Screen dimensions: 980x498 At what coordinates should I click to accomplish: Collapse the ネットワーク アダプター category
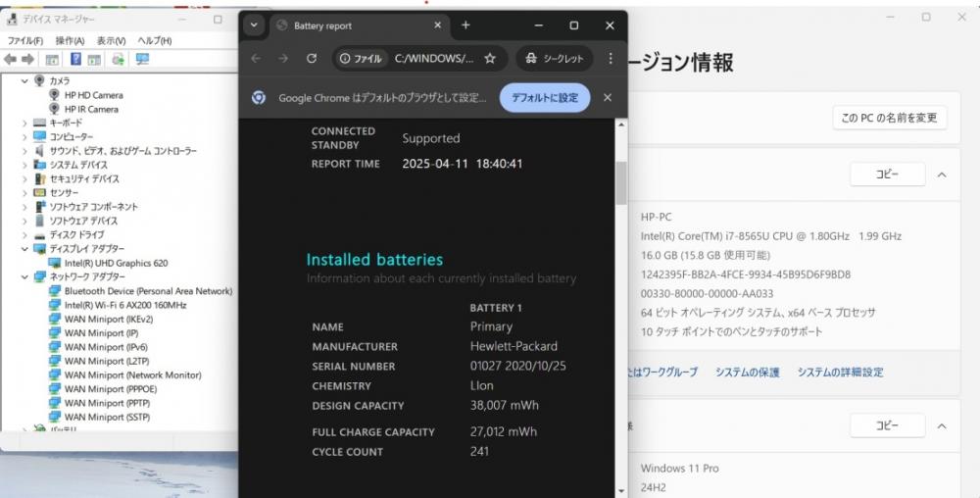point(24,276)
